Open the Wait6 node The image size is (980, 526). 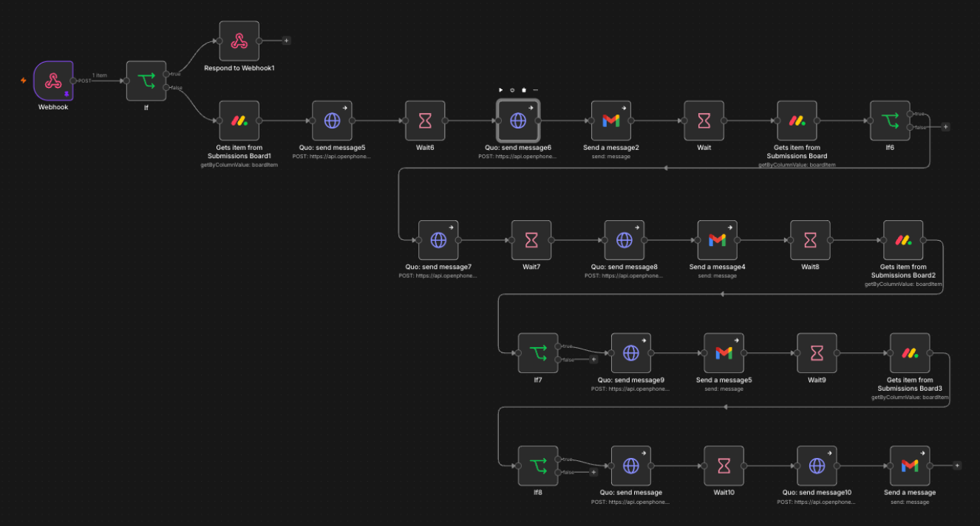pyautogui.click(x=425, y=120)
